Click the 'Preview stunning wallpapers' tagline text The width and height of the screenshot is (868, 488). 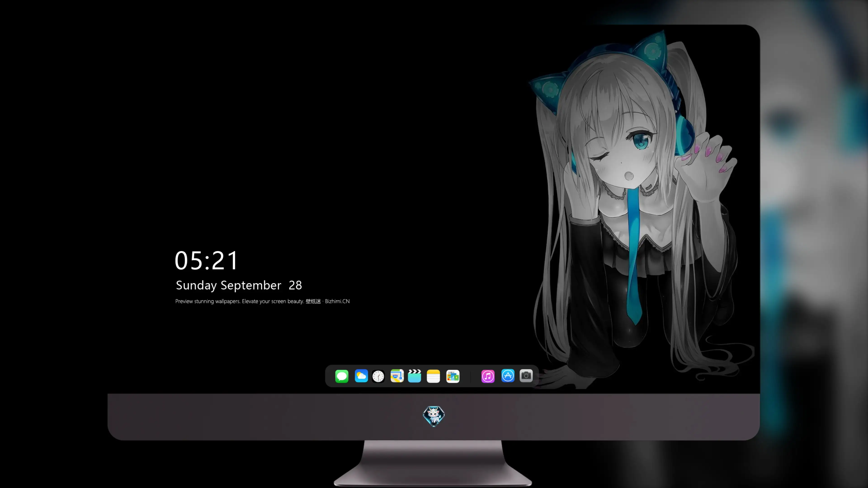tap(262, 301)
